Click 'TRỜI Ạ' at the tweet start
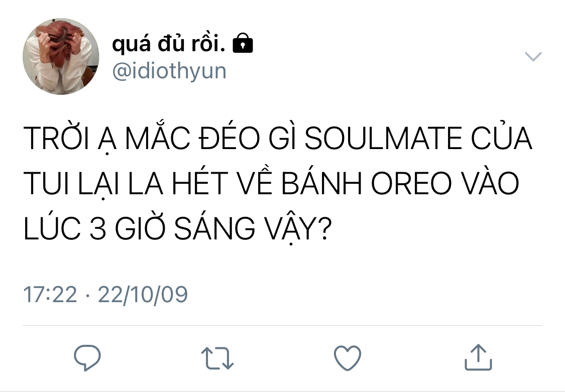 click(x=70, y=138)
